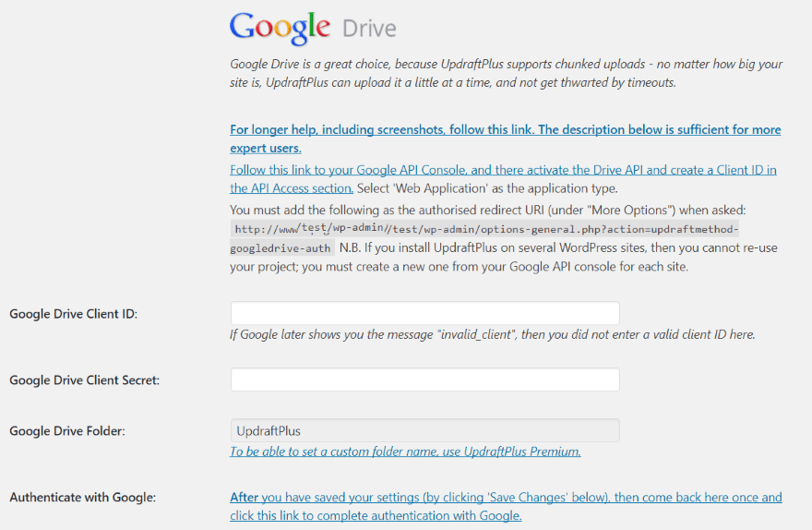The image size is (812, 530).
Task: Focus the Google Drive Client Secret field
Action: 424,379
